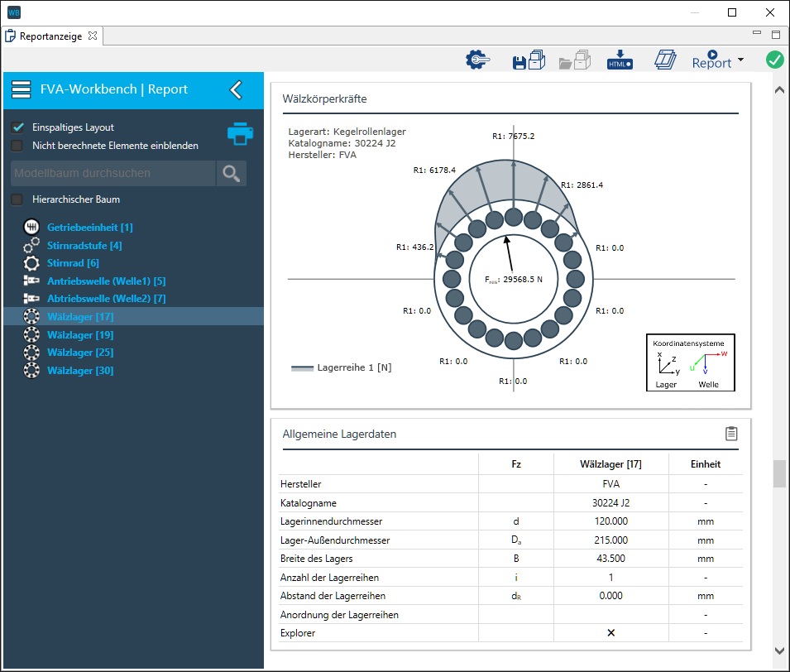Open the hamburger menu in FVA-Workbench header
Viewport: 790px width, 672px height.
[x=22, y=89]
